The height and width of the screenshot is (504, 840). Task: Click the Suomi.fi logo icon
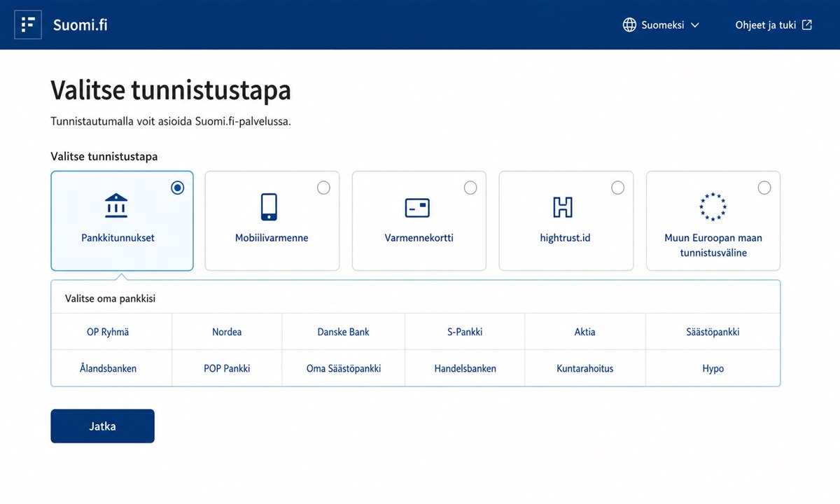28,25
